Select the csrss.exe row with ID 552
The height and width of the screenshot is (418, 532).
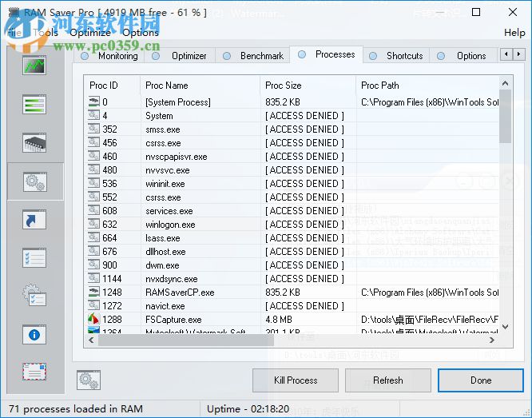point(292,197)
